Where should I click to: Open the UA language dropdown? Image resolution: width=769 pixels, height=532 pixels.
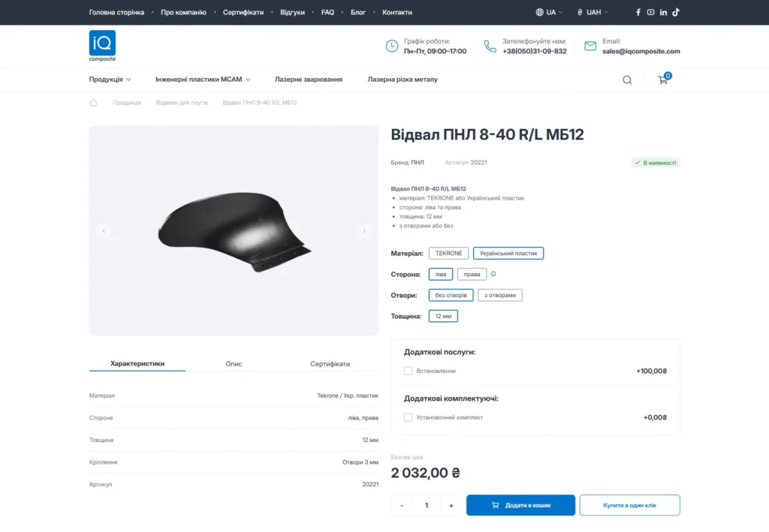[549, 12]
